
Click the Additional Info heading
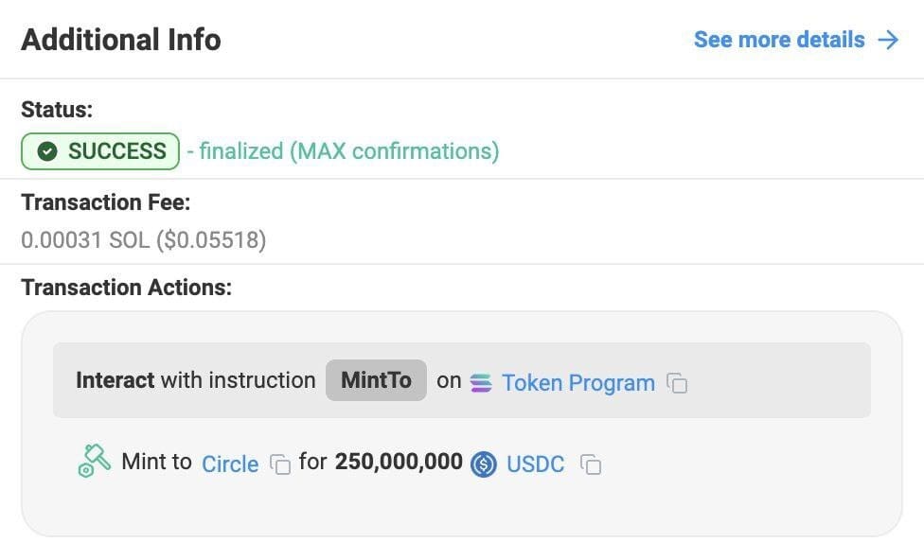coord(121,40)
